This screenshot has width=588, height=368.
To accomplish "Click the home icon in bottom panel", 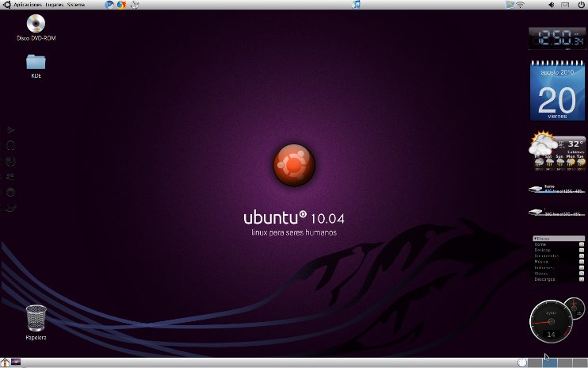I will tap(5, 362).
